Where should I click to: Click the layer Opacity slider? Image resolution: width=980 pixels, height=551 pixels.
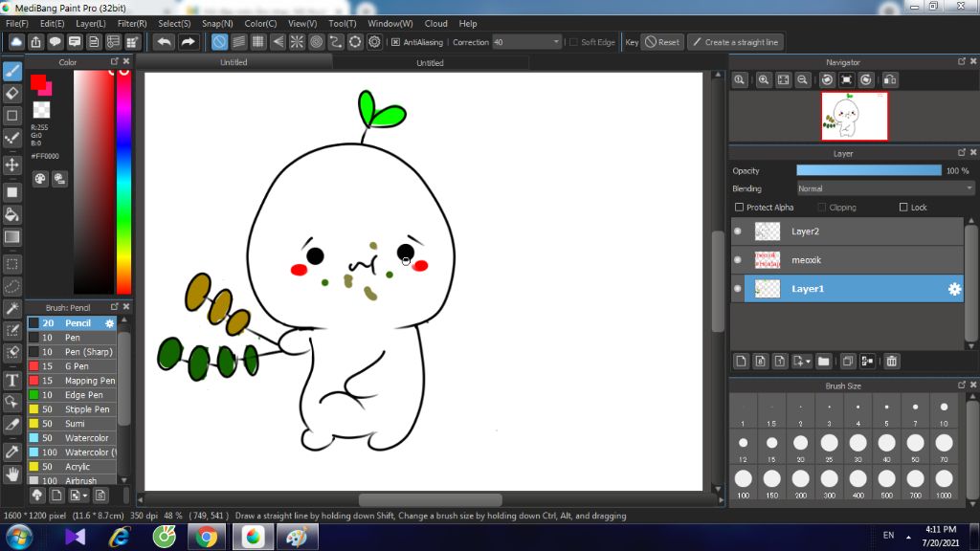click(x=869, y=170)
